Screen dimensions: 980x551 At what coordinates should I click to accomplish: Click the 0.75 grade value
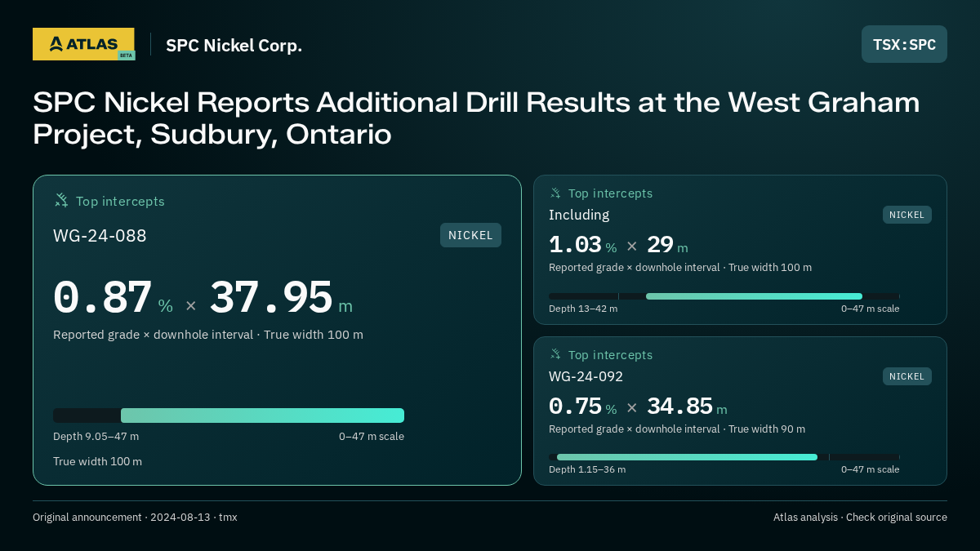pyautogui.click(x=575, y=407)
